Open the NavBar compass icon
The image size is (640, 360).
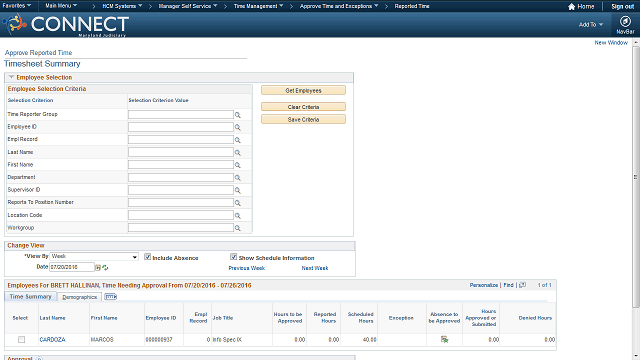(x=625, y=21)
